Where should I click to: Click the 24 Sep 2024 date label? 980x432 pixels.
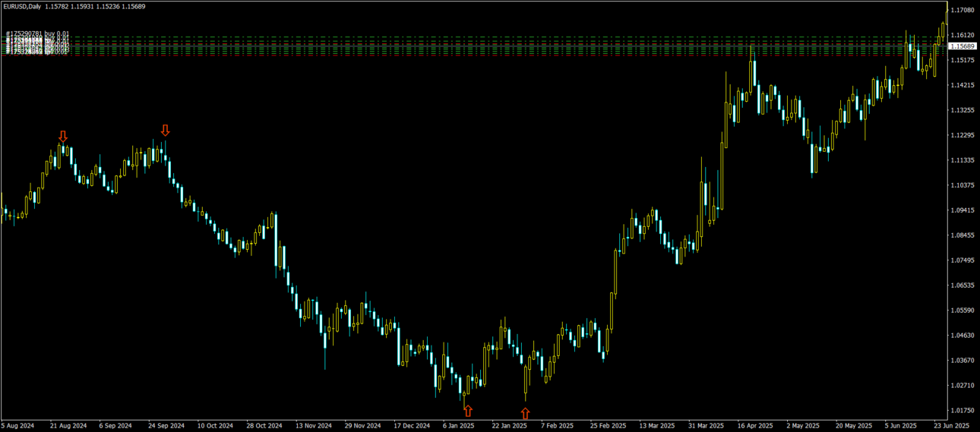[x=166, y=426]
